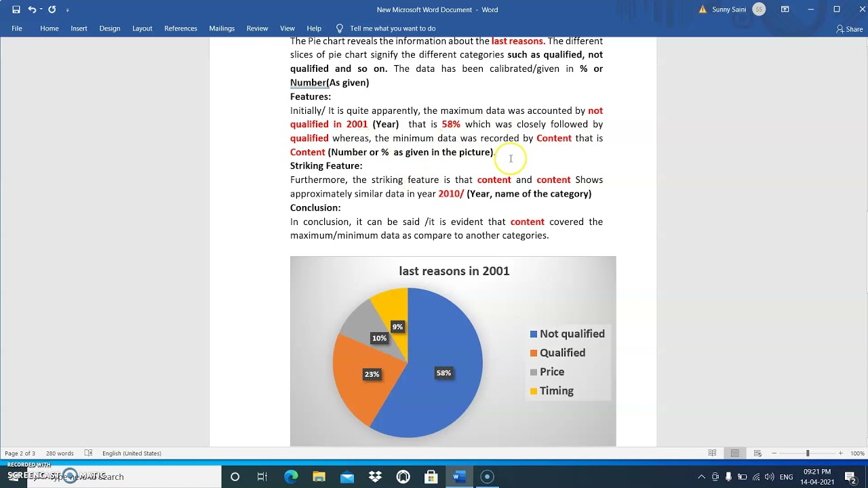Click the zoom slider handle
This screenshot has height=488, width=868.
pos(808,453)
